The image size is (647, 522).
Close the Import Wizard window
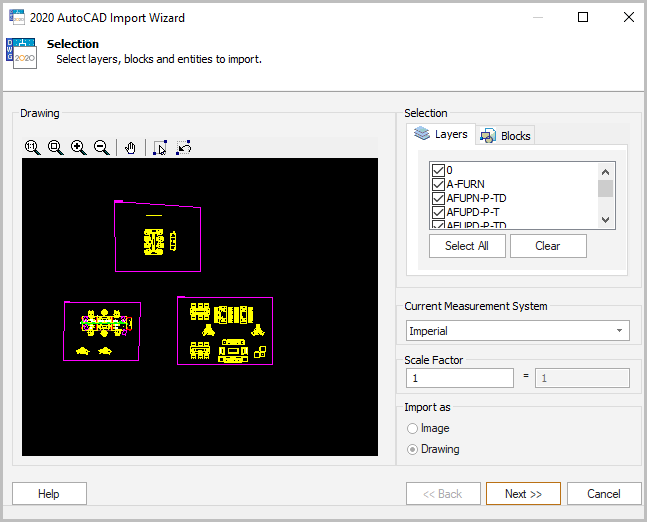coord(629,17)
